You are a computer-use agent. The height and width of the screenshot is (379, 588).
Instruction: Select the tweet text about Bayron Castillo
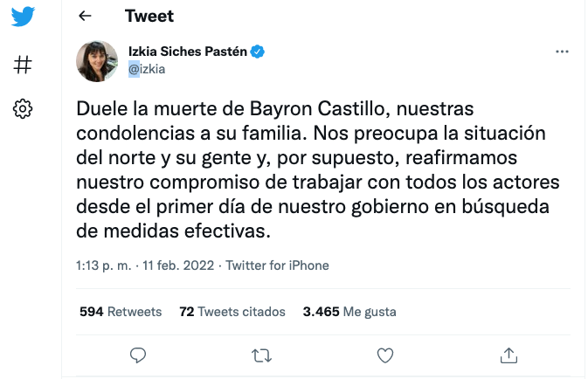[318, 169]
